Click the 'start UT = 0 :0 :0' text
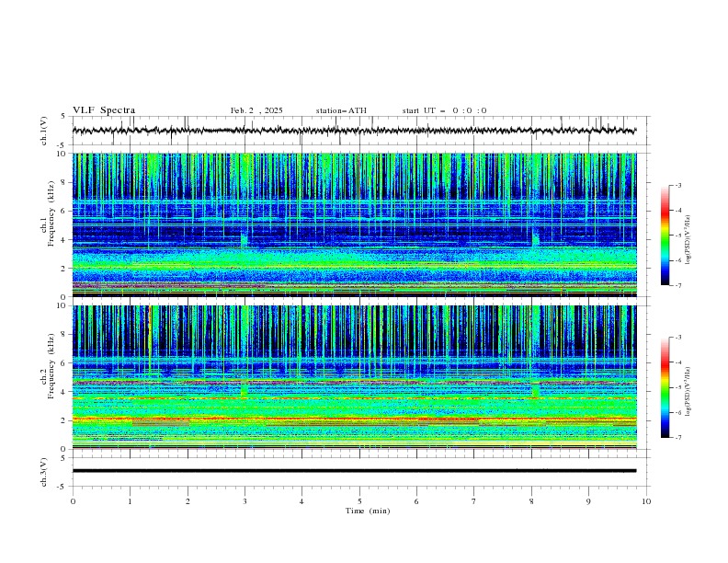This screenshot has width=728, height=563. tap(444, 110)
